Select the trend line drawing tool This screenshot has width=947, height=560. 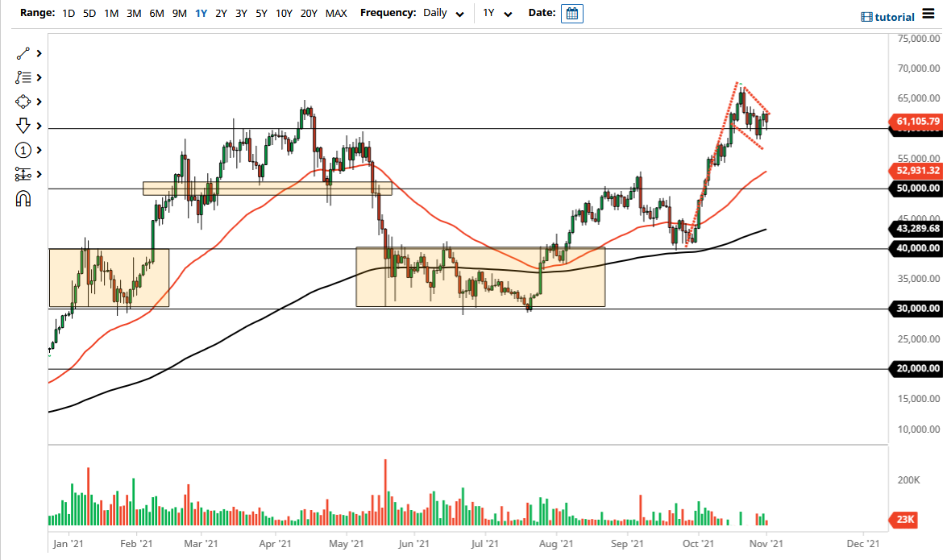pos(23,53)
